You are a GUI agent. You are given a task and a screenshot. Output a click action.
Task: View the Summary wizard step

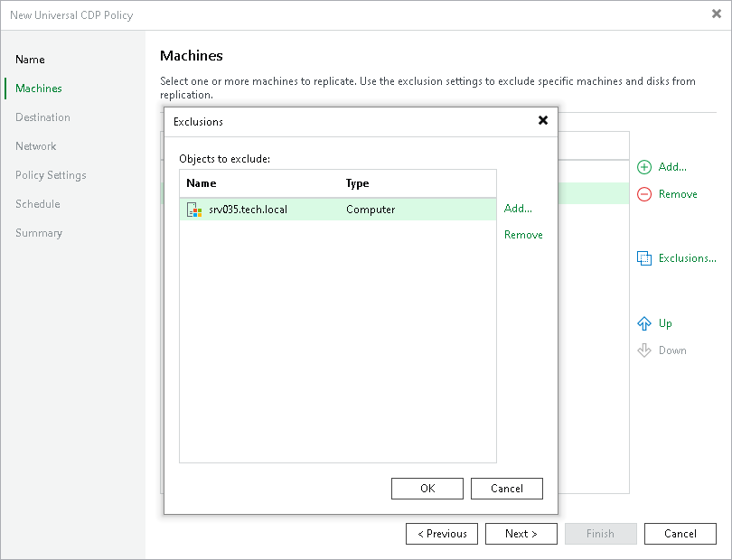39,233
